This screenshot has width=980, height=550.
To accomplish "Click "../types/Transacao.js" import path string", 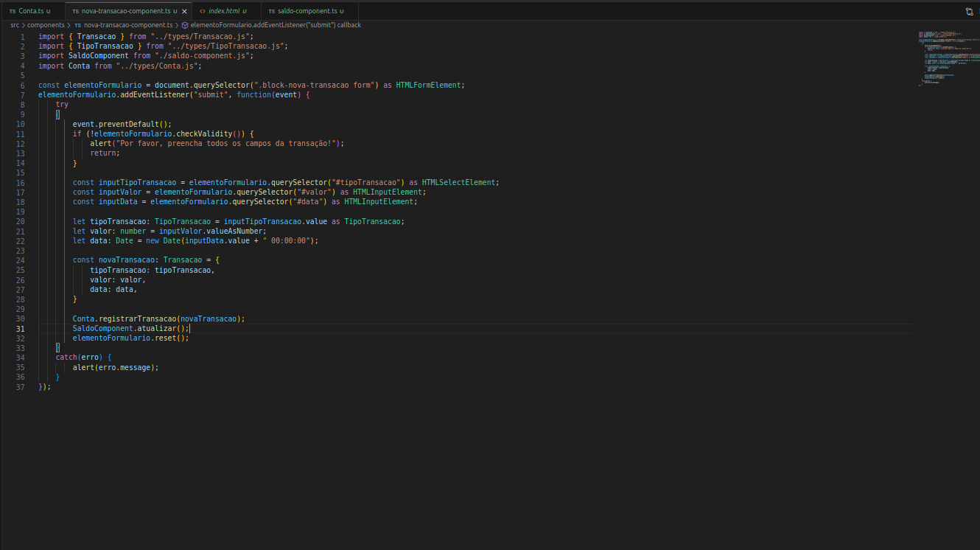I will [x=200, y=36].
